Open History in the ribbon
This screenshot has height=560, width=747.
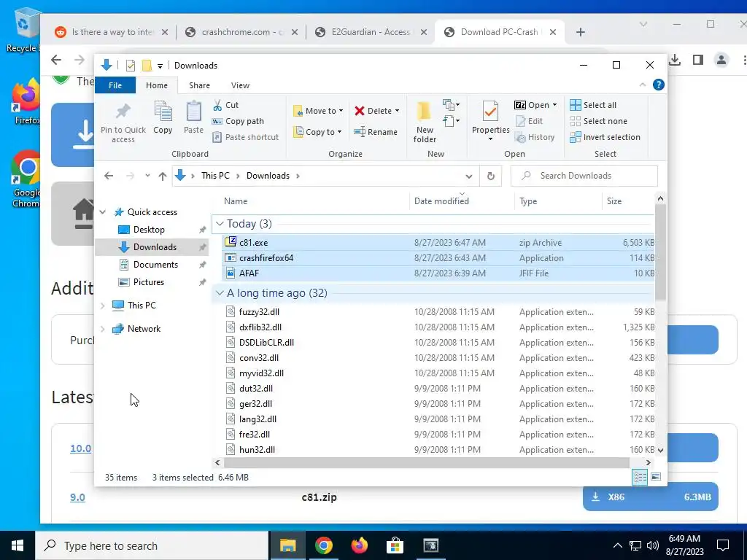pos(535,137)
